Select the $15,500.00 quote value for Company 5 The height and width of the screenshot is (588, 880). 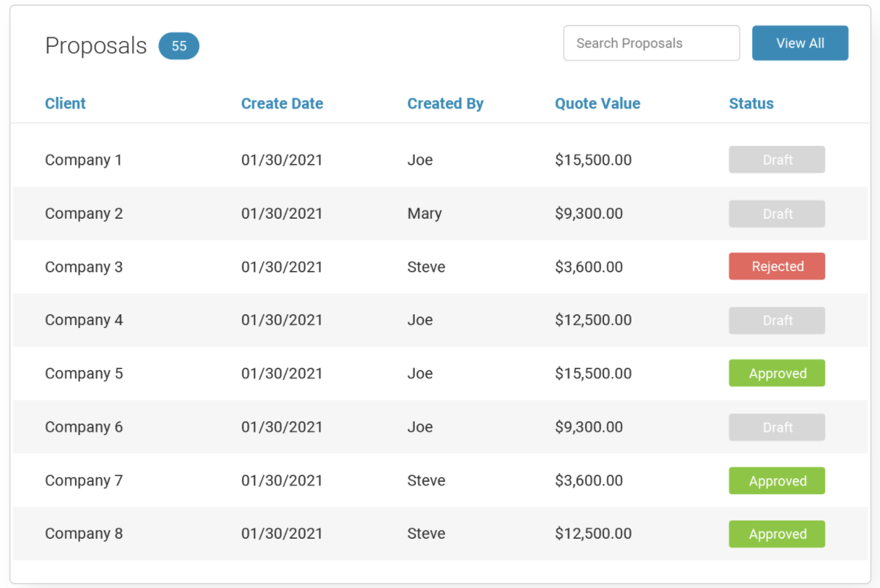click(x=594, y=373)
